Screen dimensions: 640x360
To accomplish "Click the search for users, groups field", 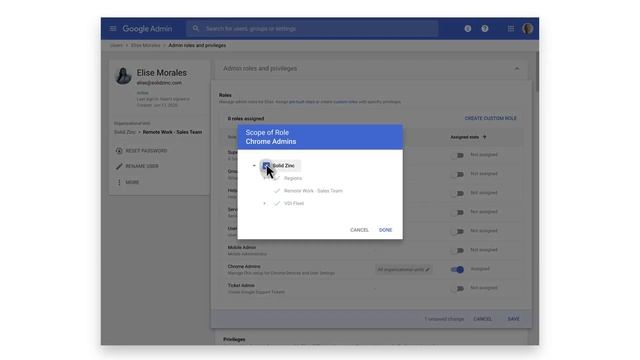I will coord(312,29).
